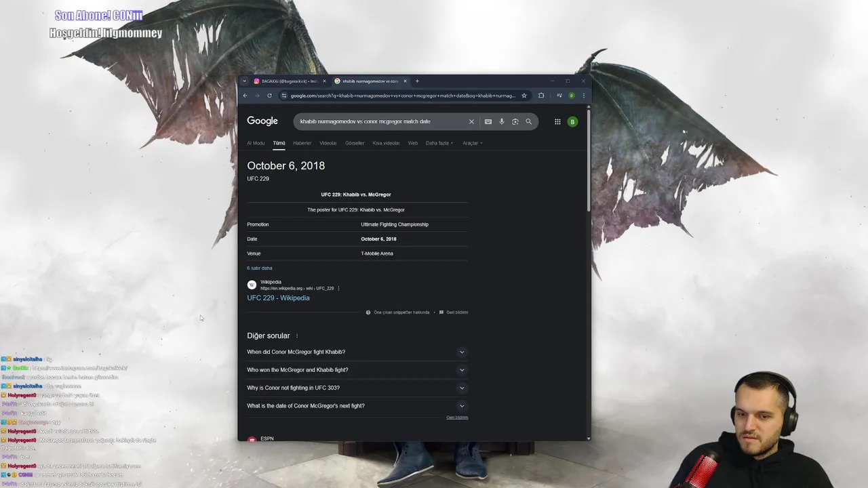Viewport: 868px width, 488px height.
Task: Switch to AI Modu tab
Action: click(x=256, y=143)
